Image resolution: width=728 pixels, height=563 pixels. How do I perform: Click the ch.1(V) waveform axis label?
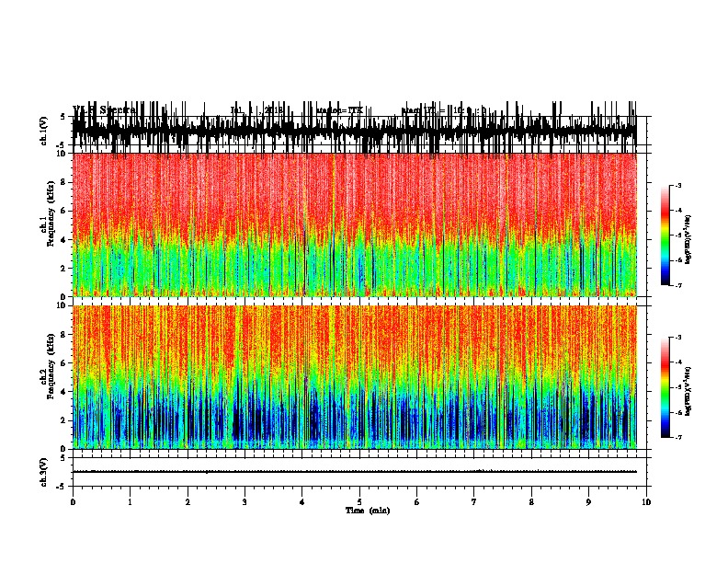click(44, 130)
